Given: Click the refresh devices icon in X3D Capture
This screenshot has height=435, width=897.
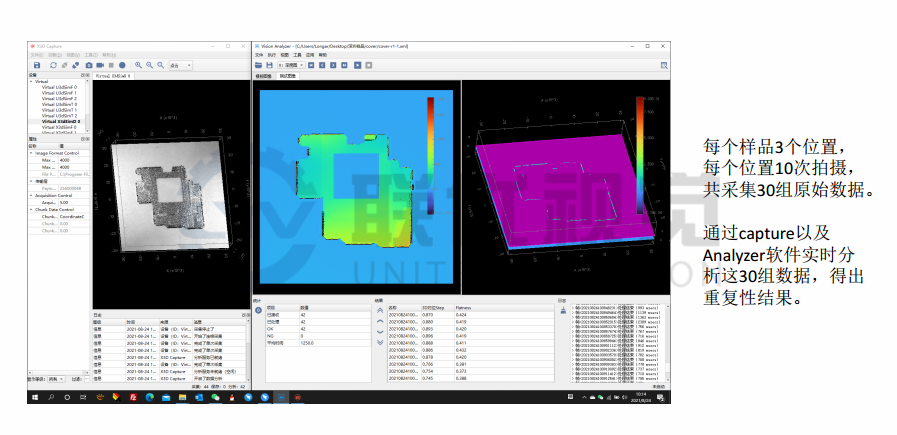Looking at the screenshot, I should (53, 65).
